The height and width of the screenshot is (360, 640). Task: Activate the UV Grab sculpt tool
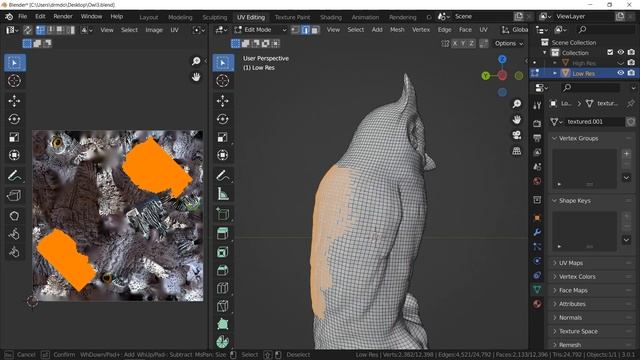(15, 216)
